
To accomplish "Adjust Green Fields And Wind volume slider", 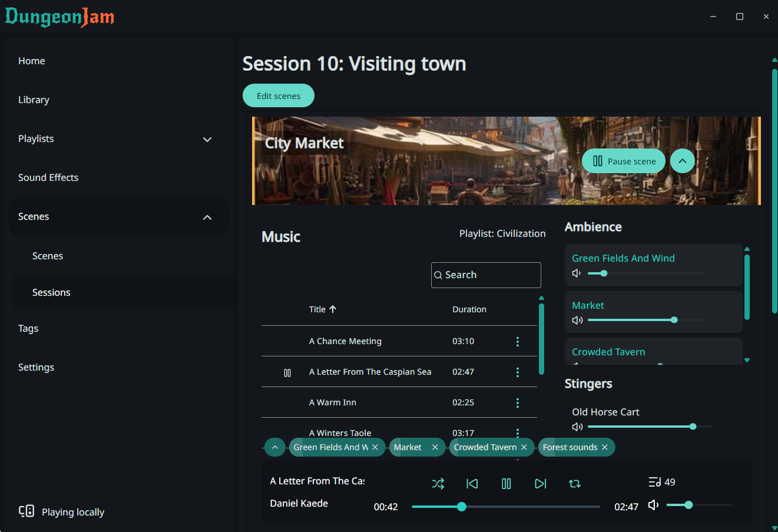I will tap(645, 273).
